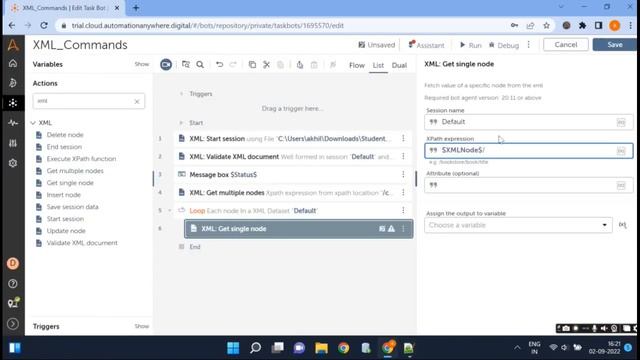This screenshot has width=640, height=360.
Task: Click the browser address bar
Action: tap(286, 25)
